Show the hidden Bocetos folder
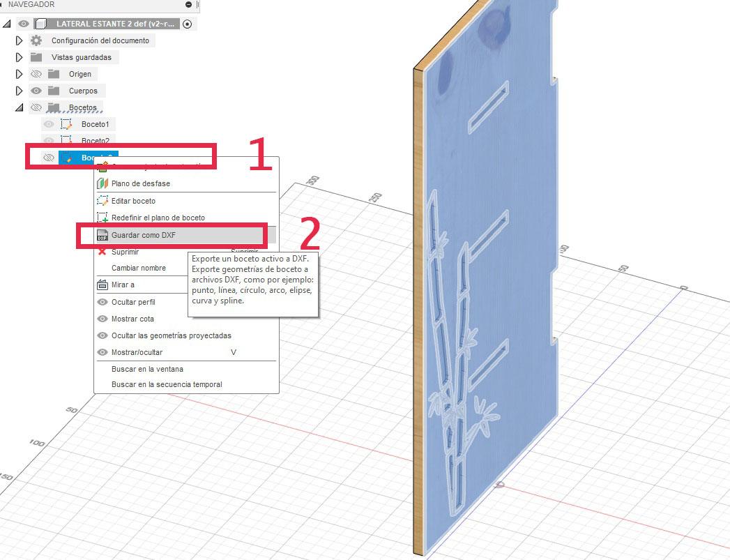Image resolution: width=730 pixels, height=560 pixels. (36, 107)
